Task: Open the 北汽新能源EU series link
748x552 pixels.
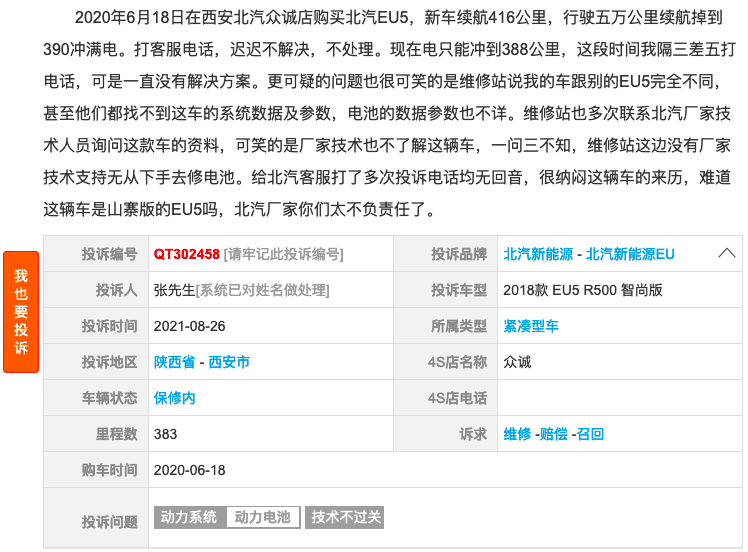Action: pyautogui.click(x=630, y=254)
